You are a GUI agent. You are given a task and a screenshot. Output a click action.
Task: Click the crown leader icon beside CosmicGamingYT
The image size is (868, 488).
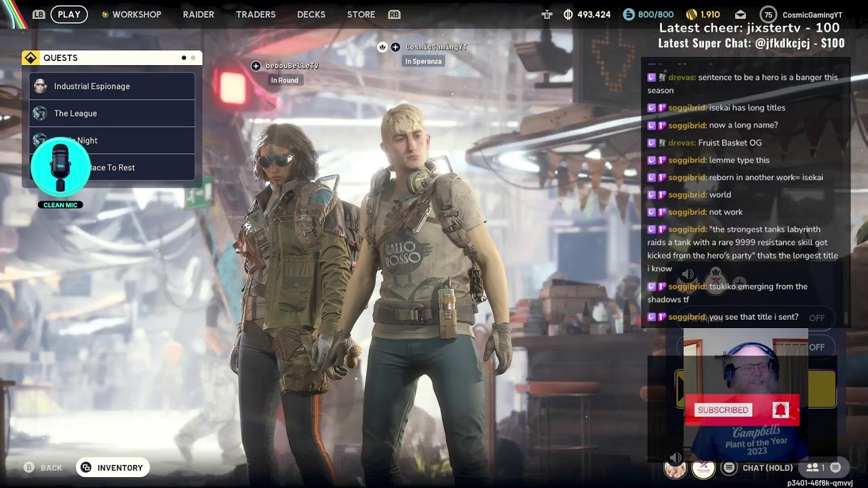point(382,47)
